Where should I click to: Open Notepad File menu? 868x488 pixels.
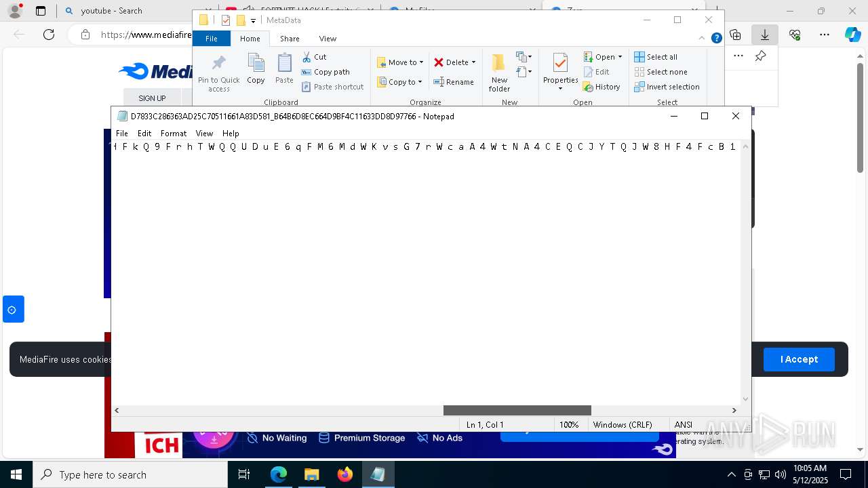click(122, 134)
